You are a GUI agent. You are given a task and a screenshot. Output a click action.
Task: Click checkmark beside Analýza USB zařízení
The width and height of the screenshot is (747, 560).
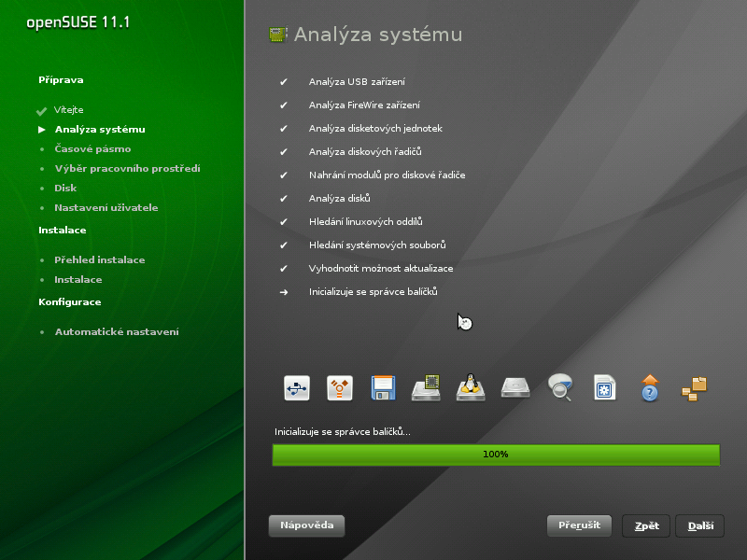click(284, 82)
